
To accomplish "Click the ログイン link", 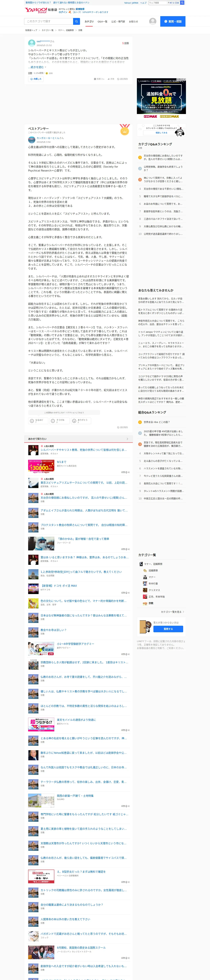I will point(63,12).
